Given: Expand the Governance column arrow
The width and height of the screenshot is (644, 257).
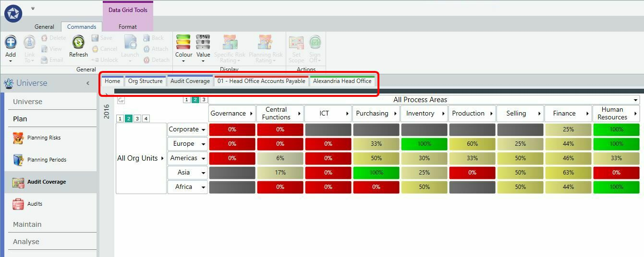Looking at the screenshot, I should (251, 114).
